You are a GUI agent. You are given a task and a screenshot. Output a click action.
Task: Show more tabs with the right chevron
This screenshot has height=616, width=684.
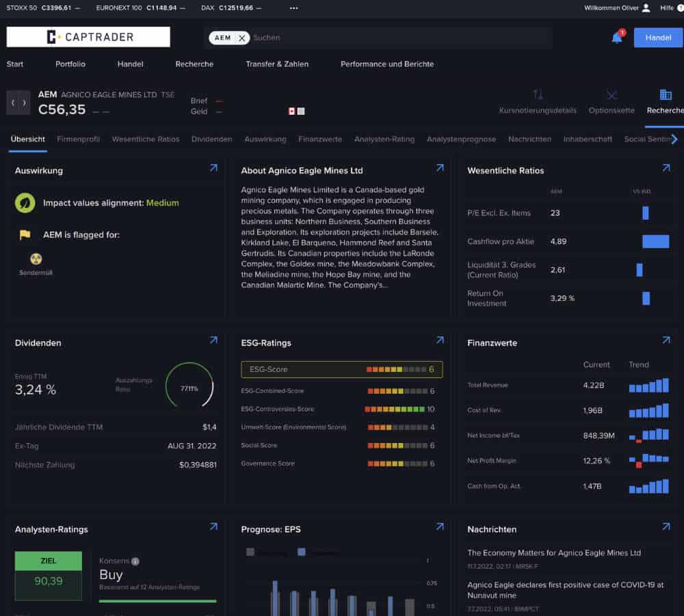674,139
